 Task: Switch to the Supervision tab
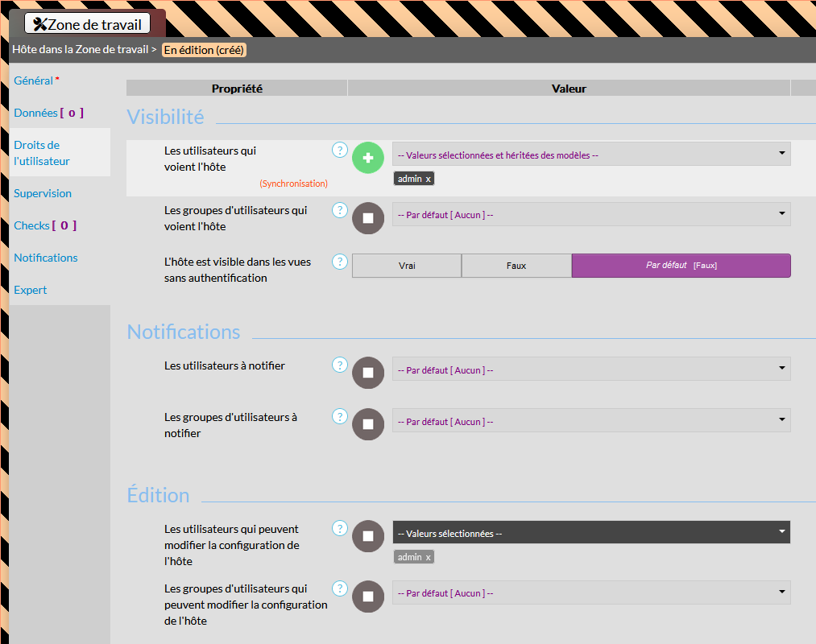tap(43, 193)
